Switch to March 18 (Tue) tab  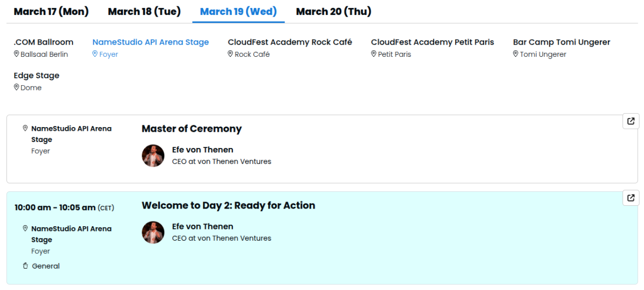tap(144, 11)
